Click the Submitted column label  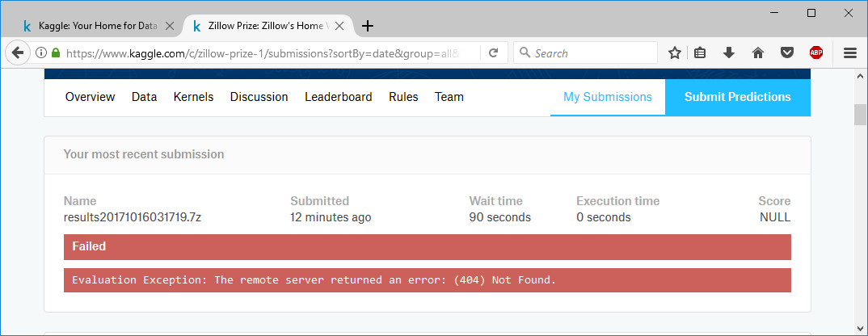pos(319,201)
